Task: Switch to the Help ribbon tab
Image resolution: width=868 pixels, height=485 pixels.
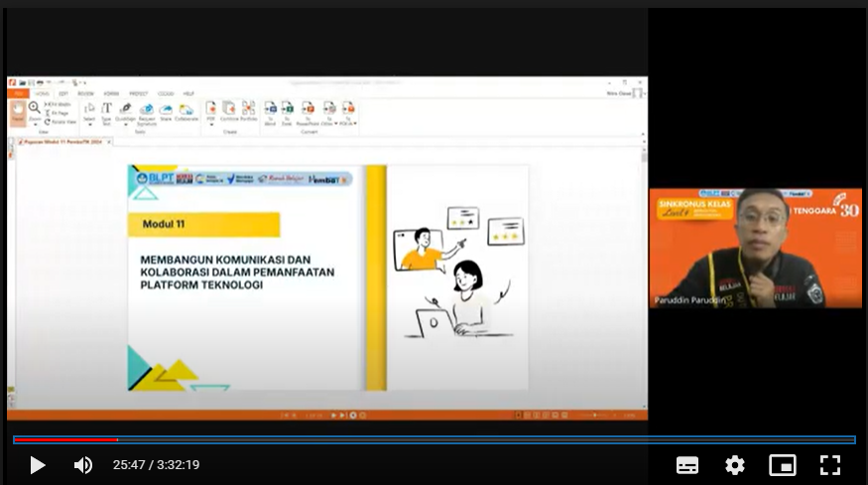Action: click(x=188, y=93)
